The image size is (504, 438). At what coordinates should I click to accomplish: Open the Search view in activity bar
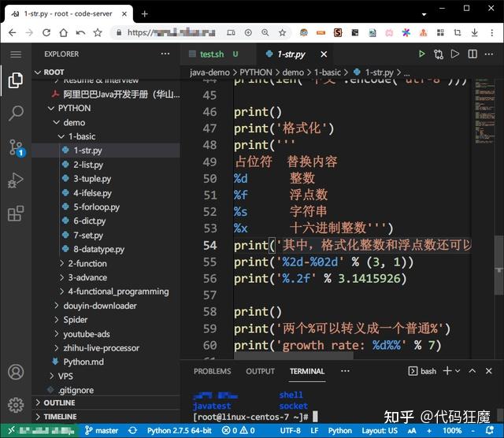coord(16,113)
